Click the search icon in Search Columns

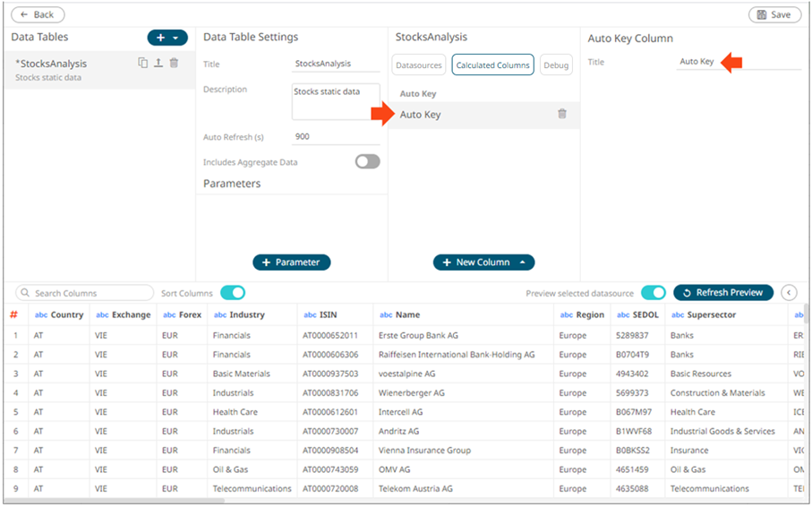(x=26, y=293)
